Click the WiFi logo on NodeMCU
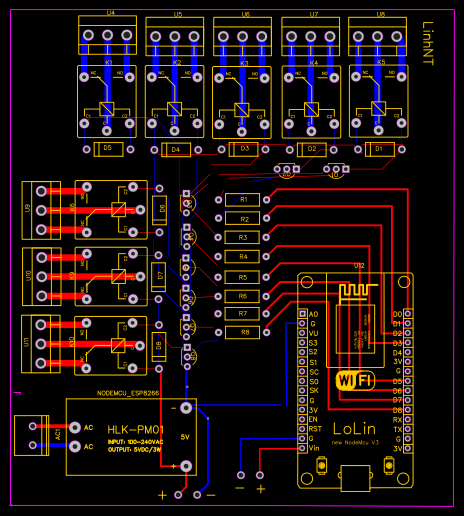 click(355, 380)
